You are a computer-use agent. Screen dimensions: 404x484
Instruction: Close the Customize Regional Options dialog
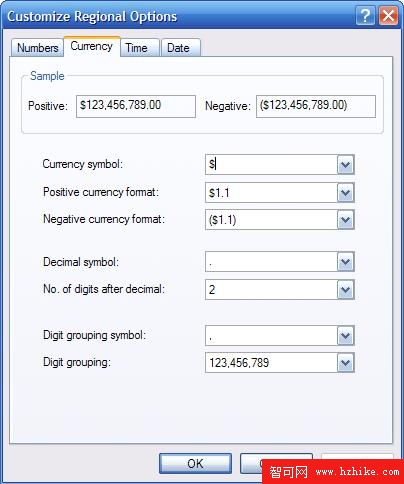(x=389, y=16)
